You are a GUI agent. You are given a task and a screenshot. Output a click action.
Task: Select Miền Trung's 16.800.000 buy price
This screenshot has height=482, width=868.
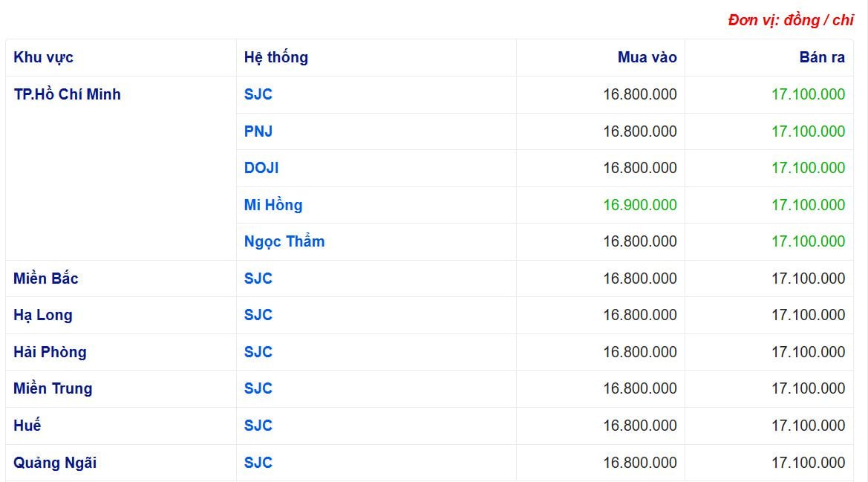640,388
